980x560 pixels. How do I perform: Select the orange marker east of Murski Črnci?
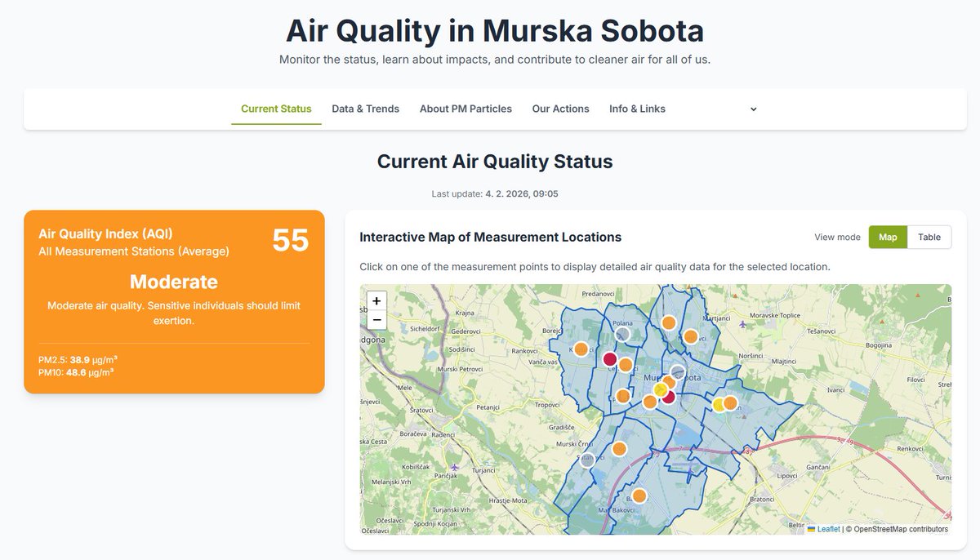coord(619,448)
